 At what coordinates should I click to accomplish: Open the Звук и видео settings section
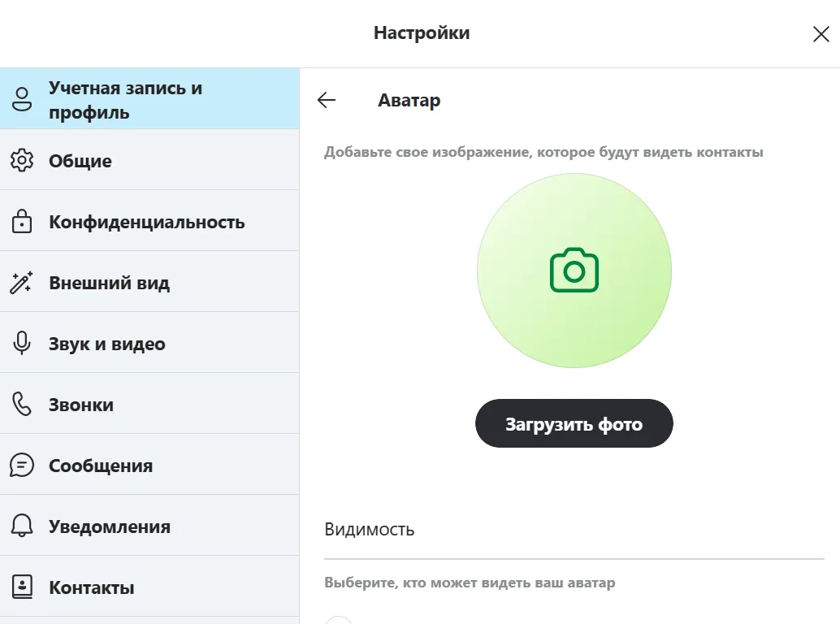point(149,343)
